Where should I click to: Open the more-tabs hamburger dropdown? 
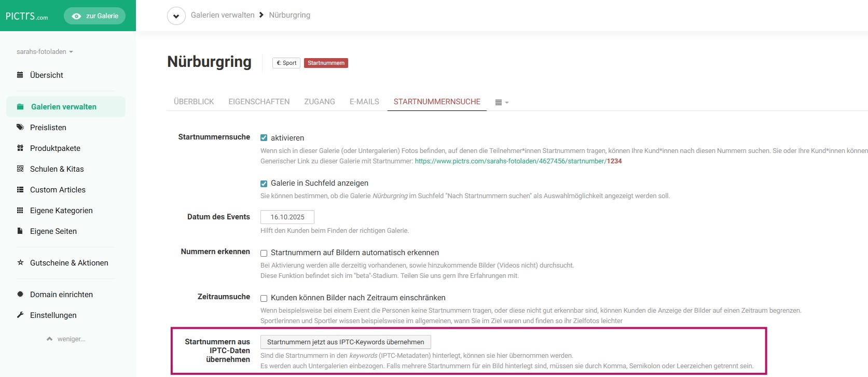click(x=502, y=103)
